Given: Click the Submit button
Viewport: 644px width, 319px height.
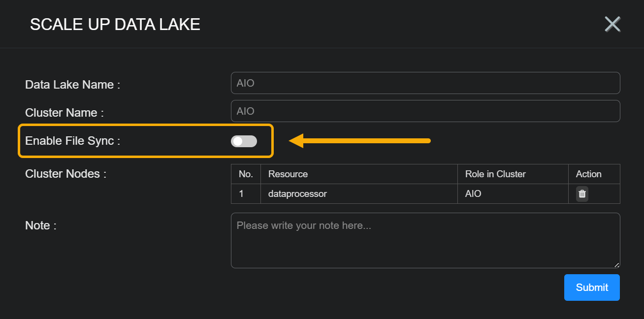Looking at the screenshot, I should pos(592,287).
